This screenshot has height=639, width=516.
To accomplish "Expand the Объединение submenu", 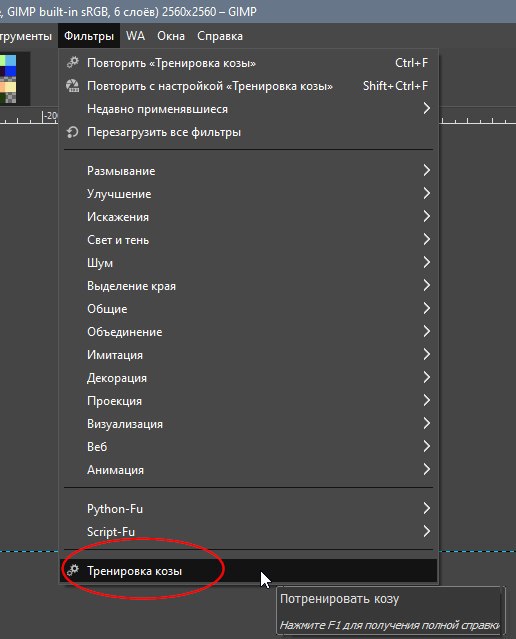I will tap(249, 332).
